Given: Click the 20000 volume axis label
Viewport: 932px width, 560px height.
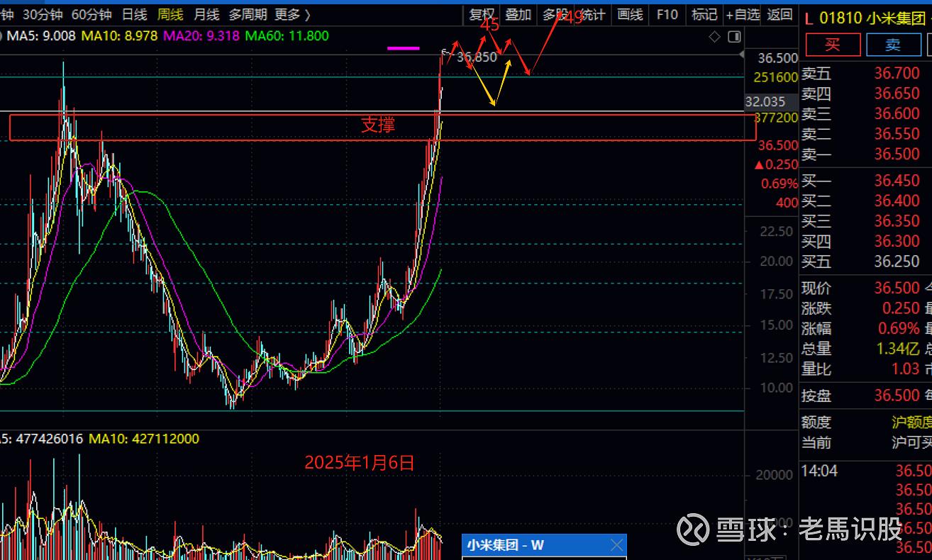Looking at the screenshot, I should coord(774,475).
